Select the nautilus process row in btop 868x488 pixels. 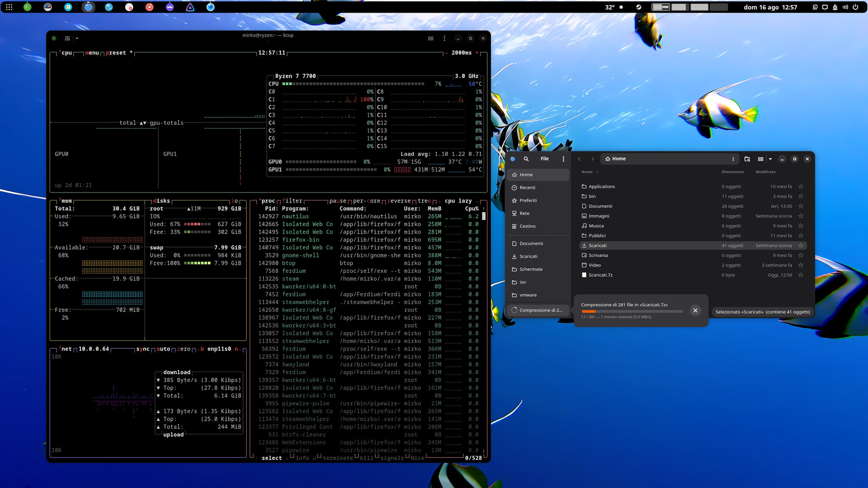point(368,216)
